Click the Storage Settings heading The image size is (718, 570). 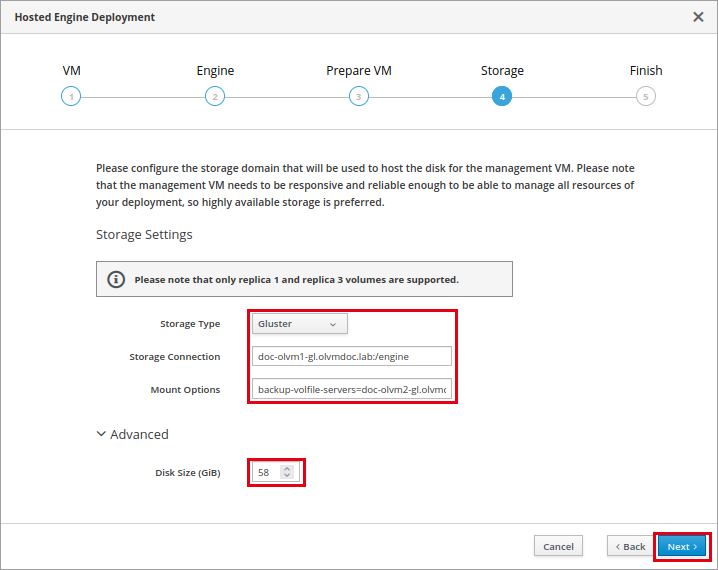click(144, 234)
